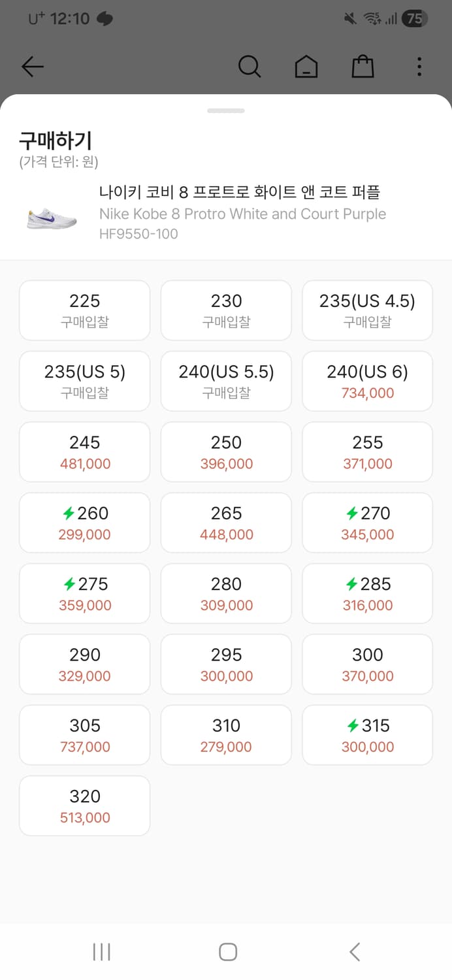Viewport: 452px width, 980px height.
Task: Open the shopping bag icon
Action: pos(363,67)
